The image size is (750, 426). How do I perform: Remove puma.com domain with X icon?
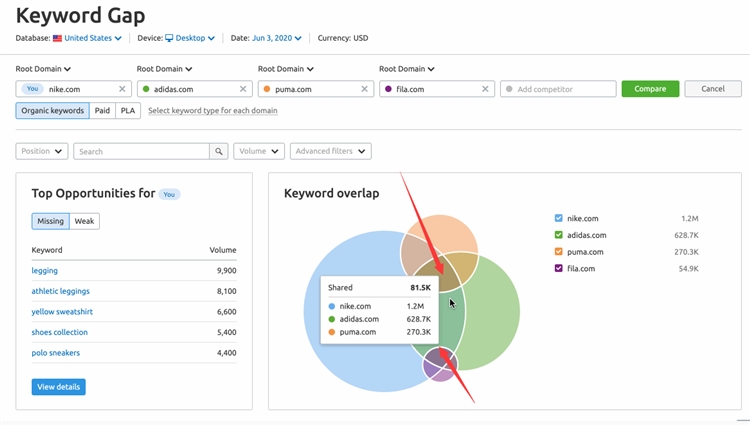pyautogui.click(x=364, y=89)
